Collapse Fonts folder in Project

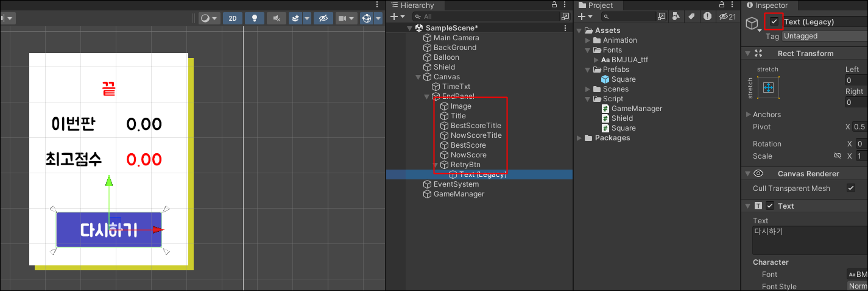pos(588,50)
